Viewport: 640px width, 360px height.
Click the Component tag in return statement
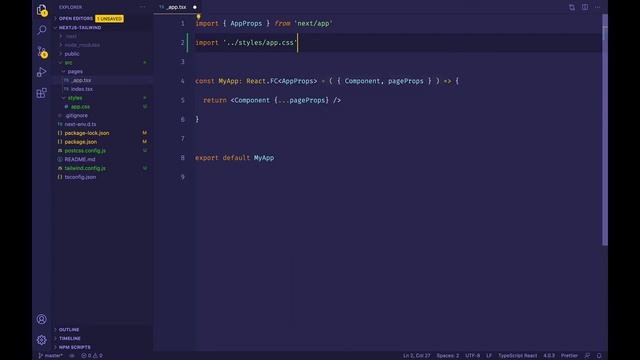point(252,100)
